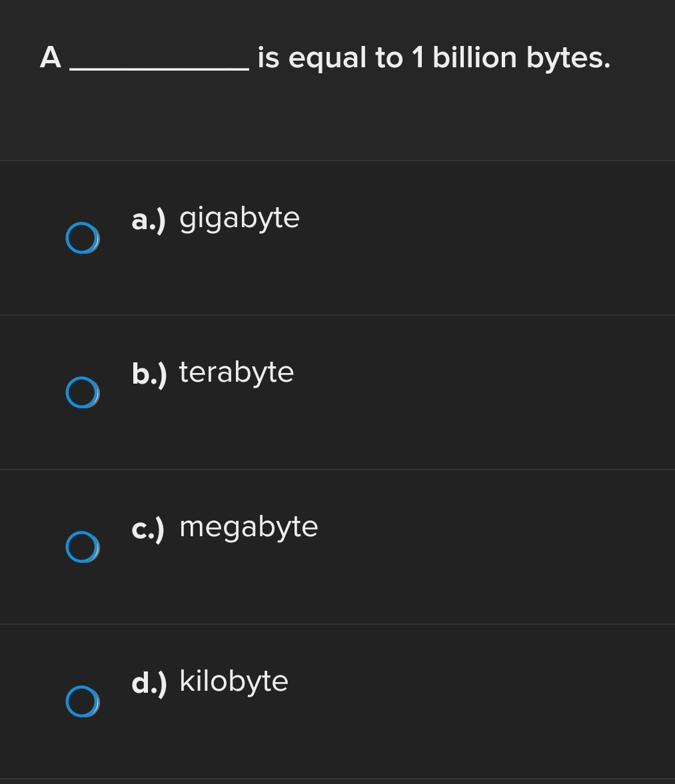This screenshot has width=675, height=784.
Task: Select the radio button for gigabyte
Action: (x=82, y=238)
